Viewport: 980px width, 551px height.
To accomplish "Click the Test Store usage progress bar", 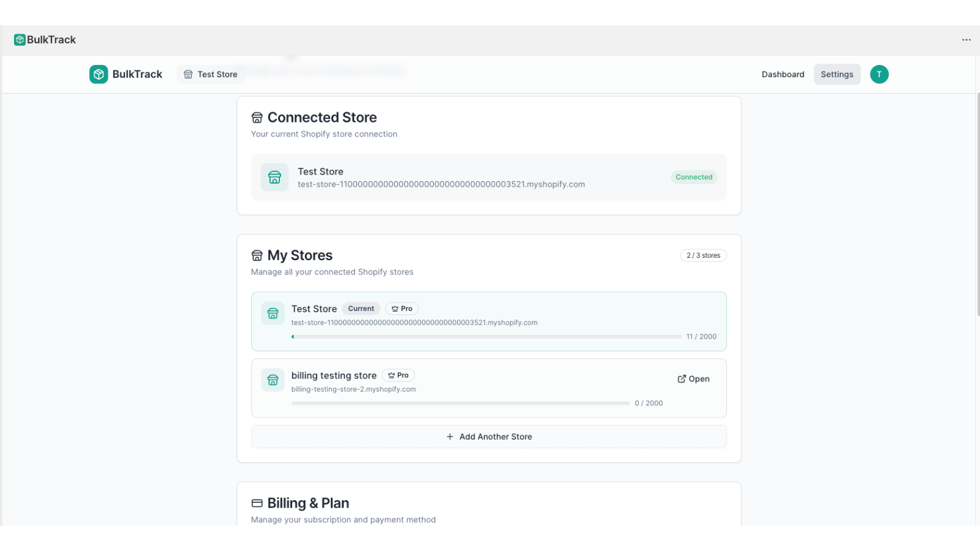I will 486,336.
